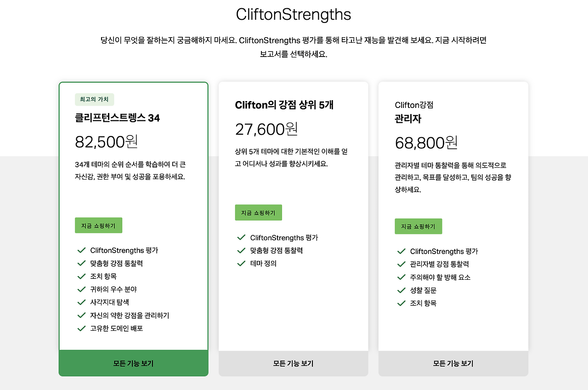The width and height of the screenshot is (588, 390).
Task: Shop now for the 관리자 68,800원 report
Action: (x=418, y=226)
